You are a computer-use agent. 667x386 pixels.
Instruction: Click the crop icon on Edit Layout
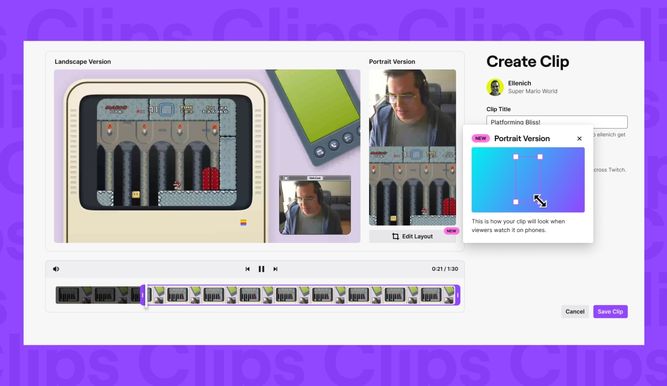395,236
